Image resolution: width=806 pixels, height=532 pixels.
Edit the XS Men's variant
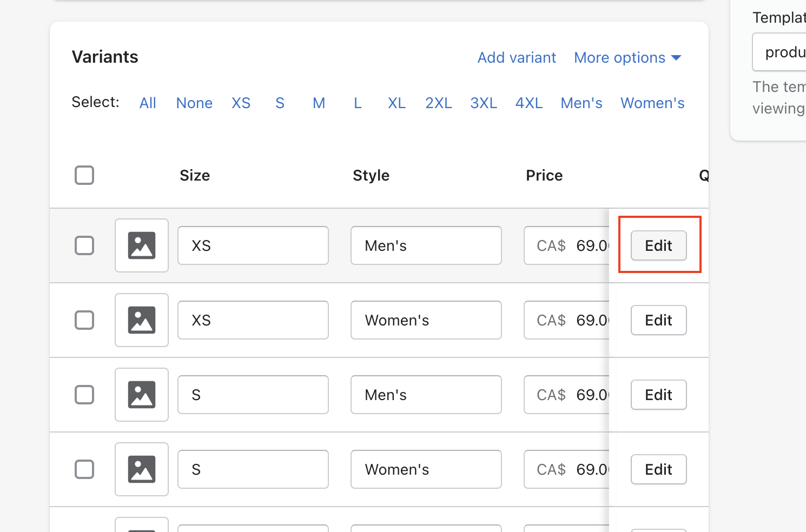coord(658,245)
